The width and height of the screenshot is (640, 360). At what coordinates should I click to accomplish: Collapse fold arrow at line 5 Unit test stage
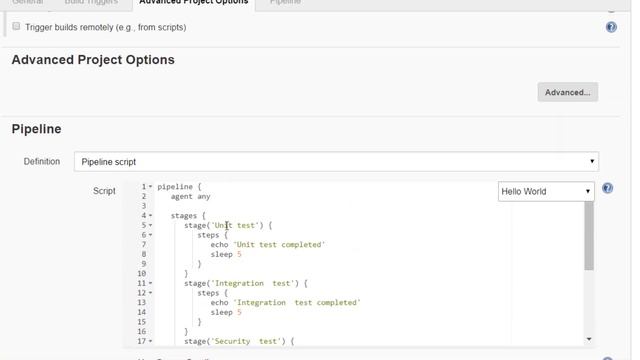coord(150,225)
